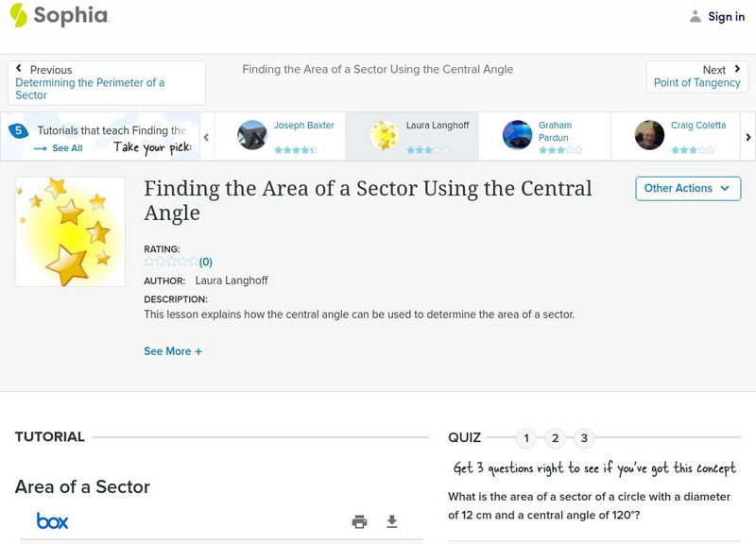The image size is (756, 544).
Task: Click the 5 tutorials badge icon
Action: click(x=18, y=130)
